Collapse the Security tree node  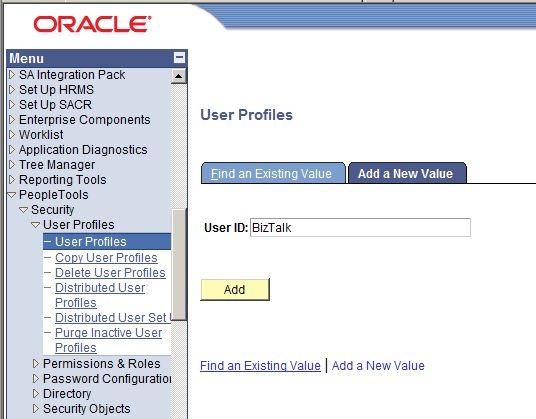pyautogui.click(x=24, y=210)
